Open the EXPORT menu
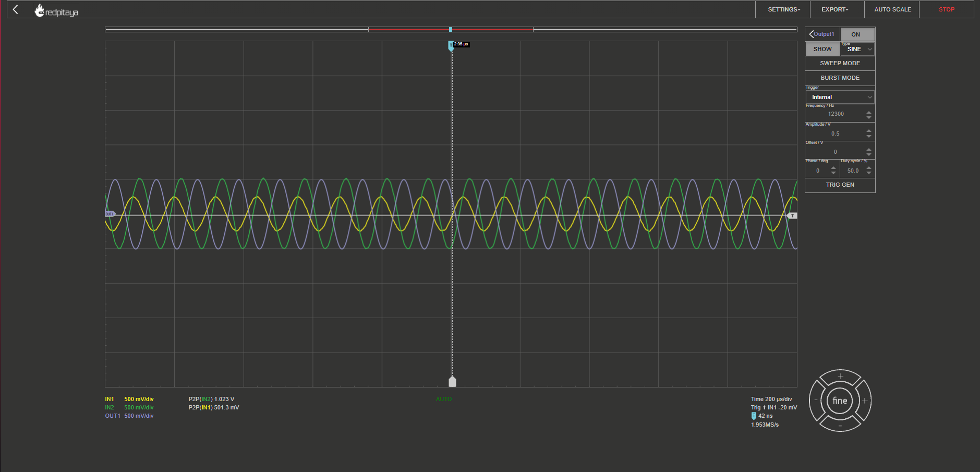 [834, 9]
